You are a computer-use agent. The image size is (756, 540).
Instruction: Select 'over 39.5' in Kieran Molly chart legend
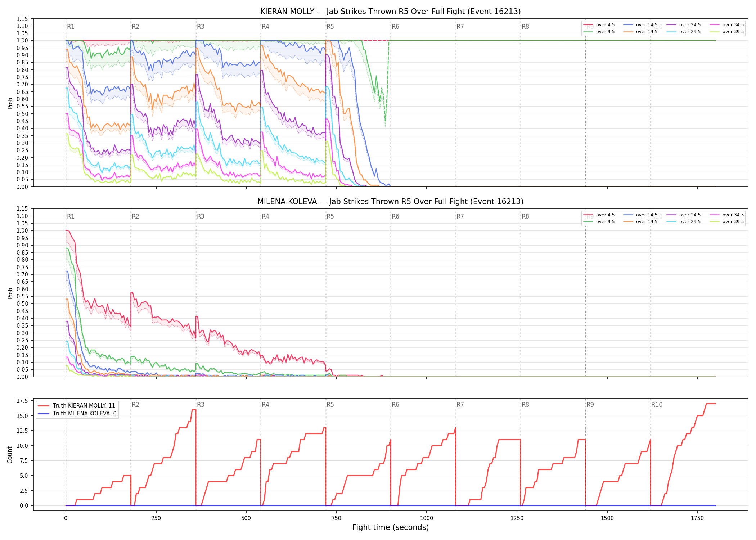click(x=727, y=32)
